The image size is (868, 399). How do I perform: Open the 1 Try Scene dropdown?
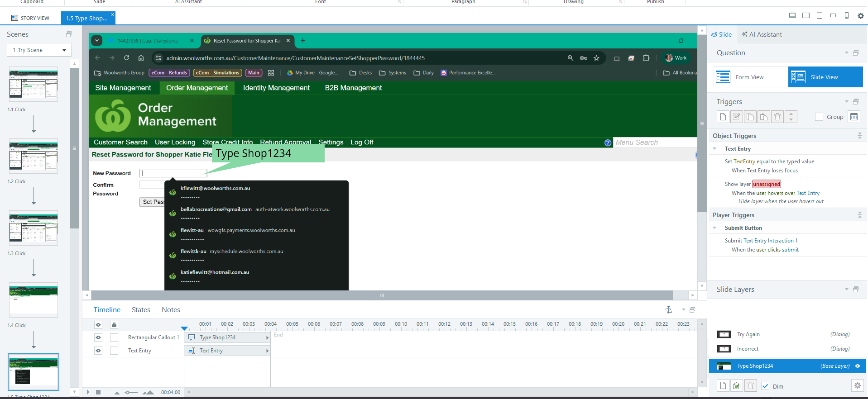(39, 50)
